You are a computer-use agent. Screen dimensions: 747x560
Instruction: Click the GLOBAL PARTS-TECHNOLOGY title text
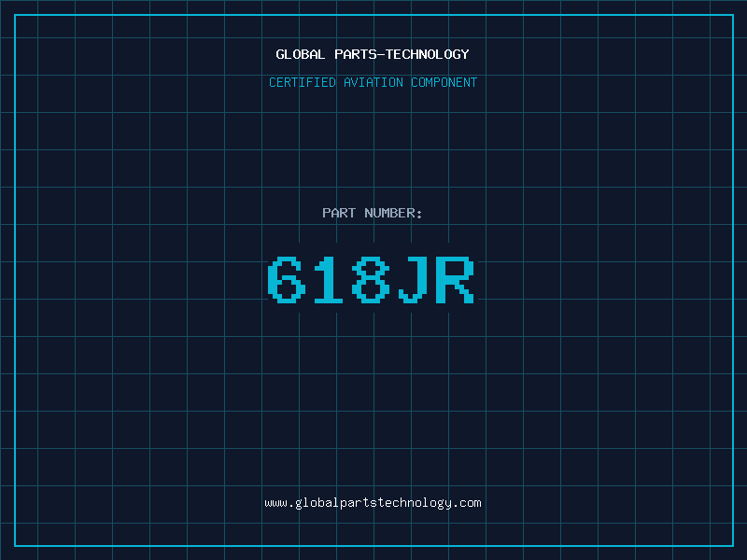pyautogui.click(x=373, y=54)
